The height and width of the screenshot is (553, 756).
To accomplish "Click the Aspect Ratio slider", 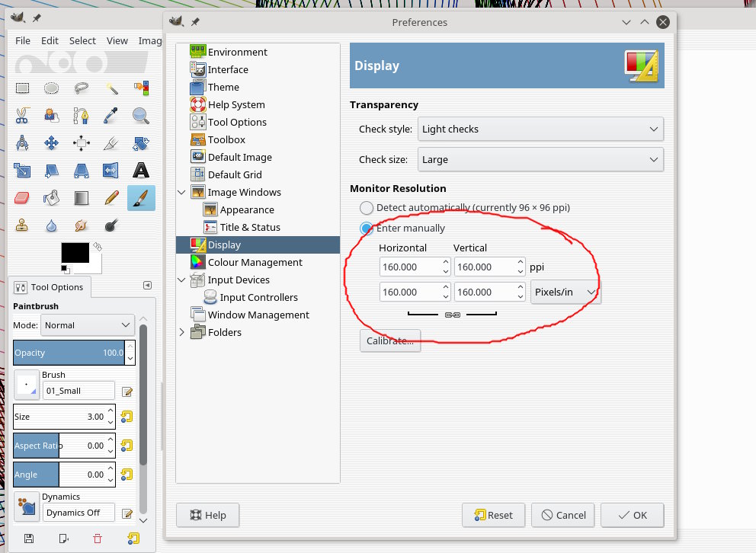I will click(x=59, y=446).
